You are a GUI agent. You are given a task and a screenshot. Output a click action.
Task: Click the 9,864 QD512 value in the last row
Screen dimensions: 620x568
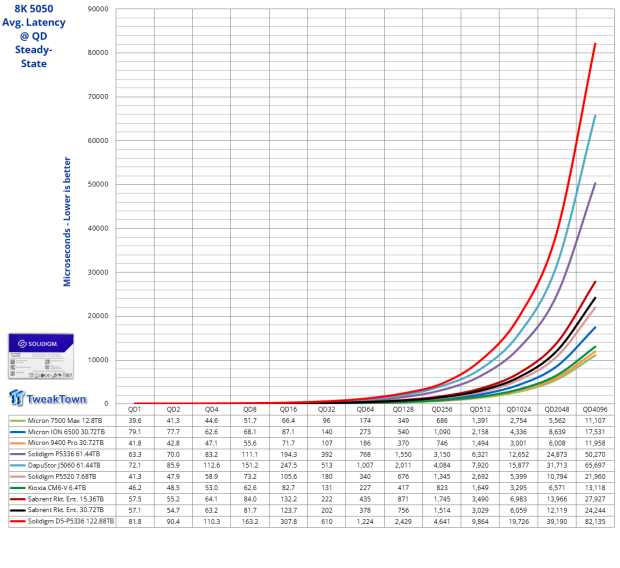[x=480, y=522]
